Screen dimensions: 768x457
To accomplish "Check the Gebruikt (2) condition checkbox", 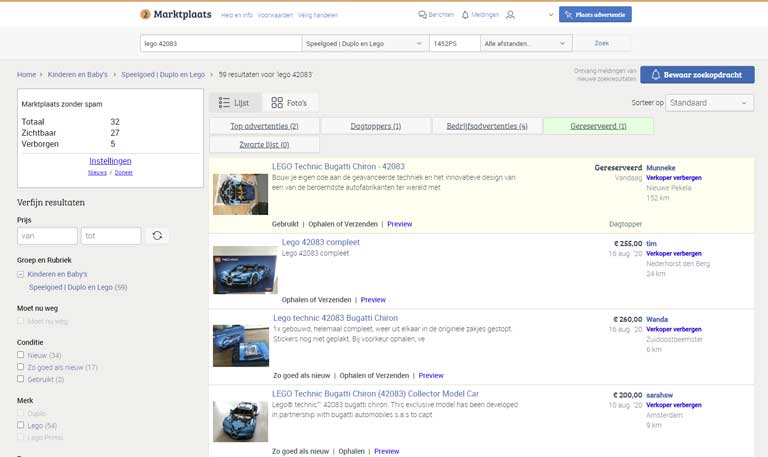I will click(x=21, y=379).
